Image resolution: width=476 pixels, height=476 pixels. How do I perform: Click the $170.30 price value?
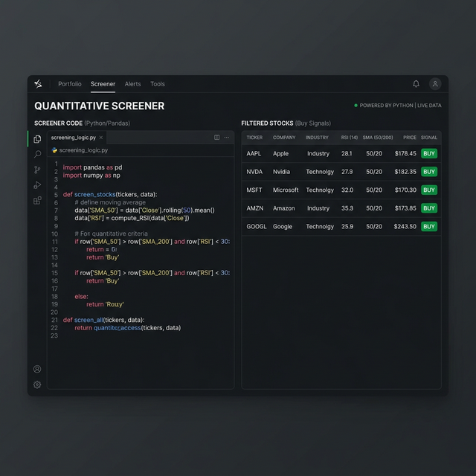[405, 190]
